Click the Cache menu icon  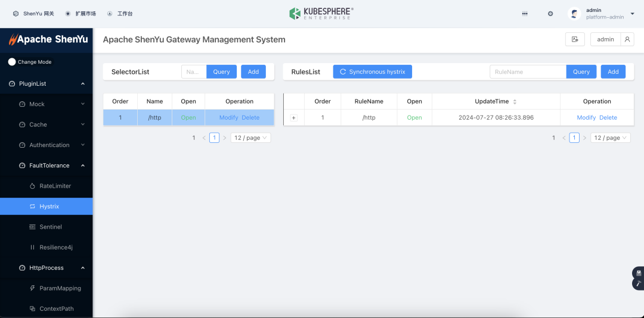point(22,124)
